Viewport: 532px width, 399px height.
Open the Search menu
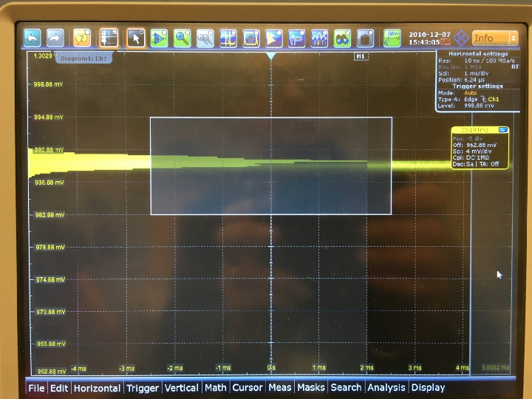point(346,387)
